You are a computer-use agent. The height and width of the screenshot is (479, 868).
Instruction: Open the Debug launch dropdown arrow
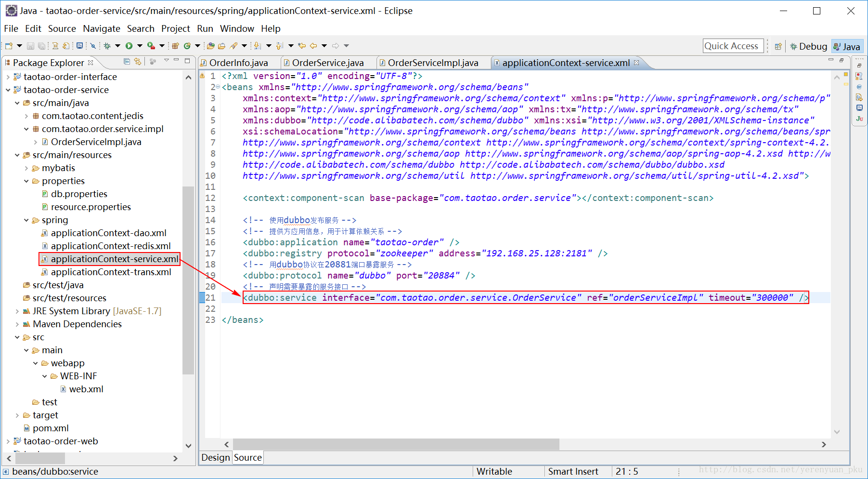click(117, 46)
